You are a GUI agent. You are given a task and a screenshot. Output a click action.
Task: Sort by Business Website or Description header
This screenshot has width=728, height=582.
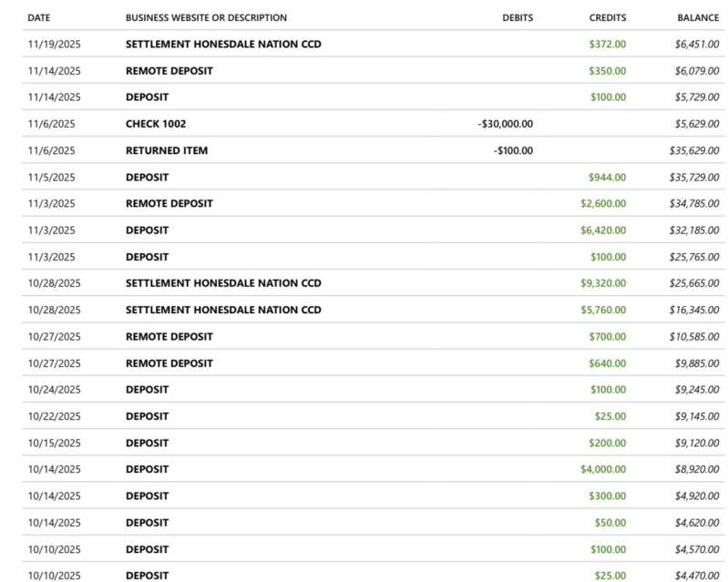coord(206,17)
